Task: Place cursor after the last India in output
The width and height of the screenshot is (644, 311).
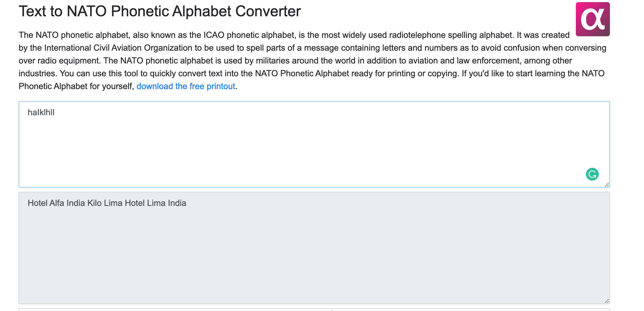Action: (187, 203)
